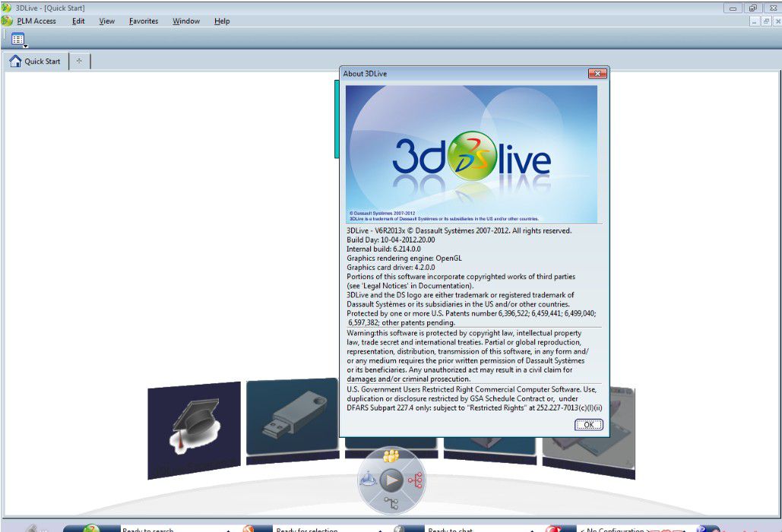Click the green PLM Access logo icon

point(7,21)
